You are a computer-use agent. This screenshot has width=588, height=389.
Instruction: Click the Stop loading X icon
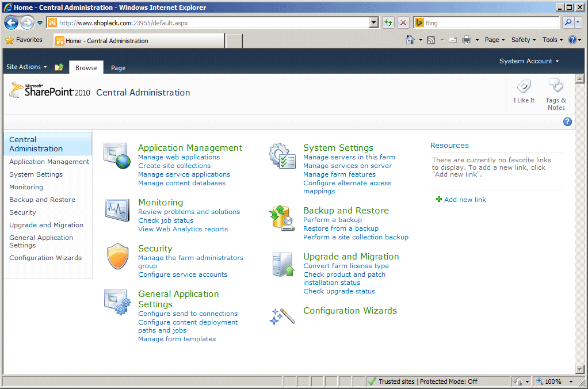click(x=403, y=23)
